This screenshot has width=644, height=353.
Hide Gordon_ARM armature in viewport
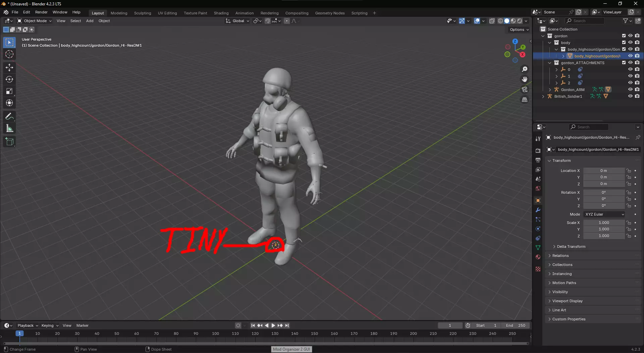630,89
